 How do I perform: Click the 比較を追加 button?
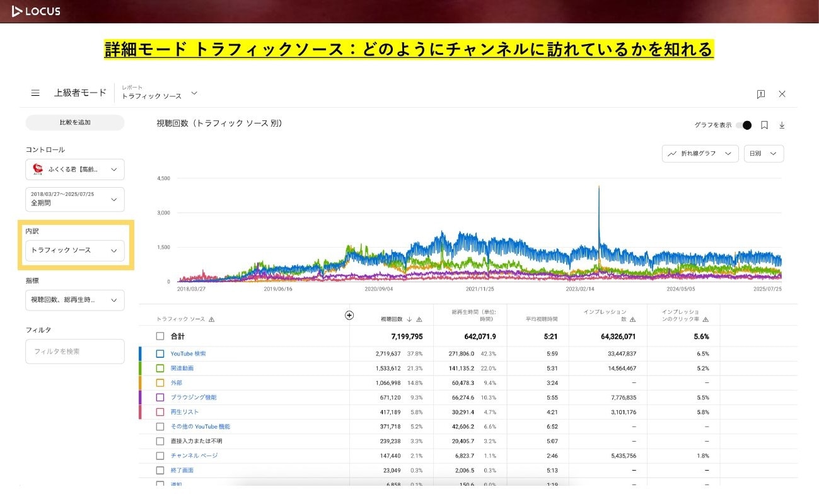[74, 122]
